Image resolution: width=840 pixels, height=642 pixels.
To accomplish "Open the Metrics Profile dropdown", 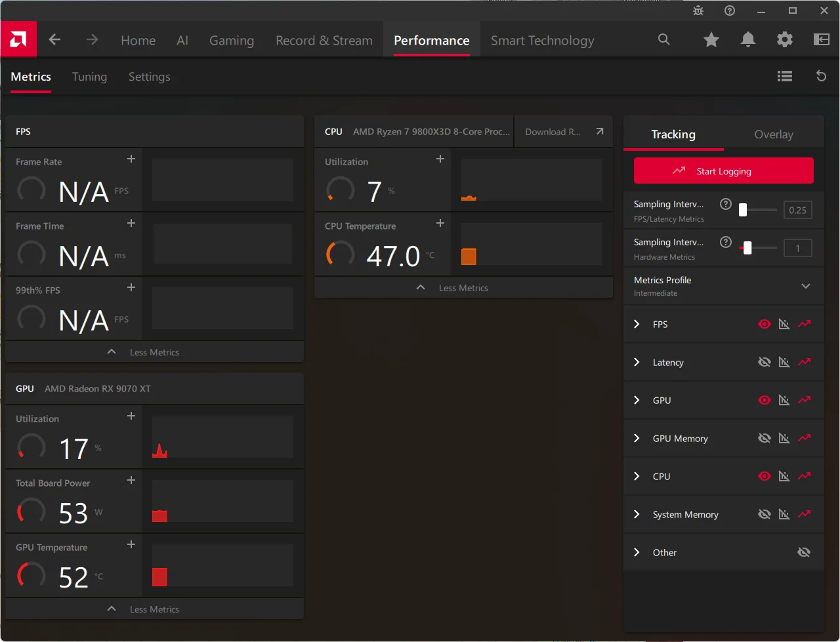I will [x=806, y=286].
